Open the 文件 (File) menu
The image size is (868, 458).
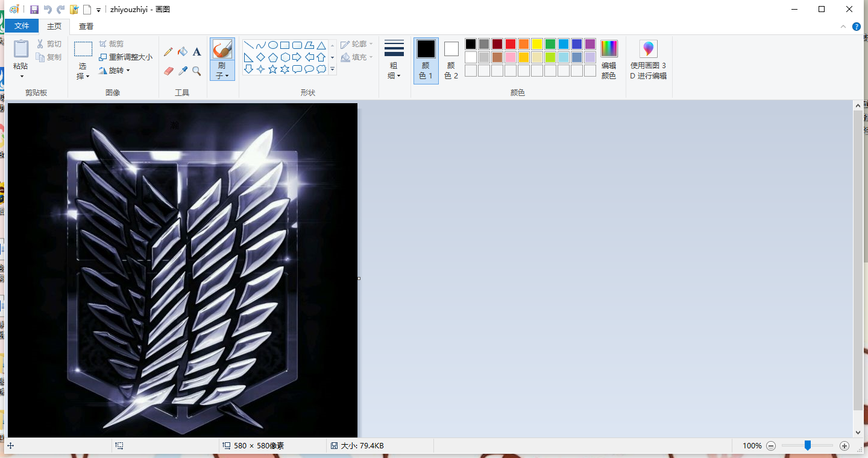coord(22,26)
